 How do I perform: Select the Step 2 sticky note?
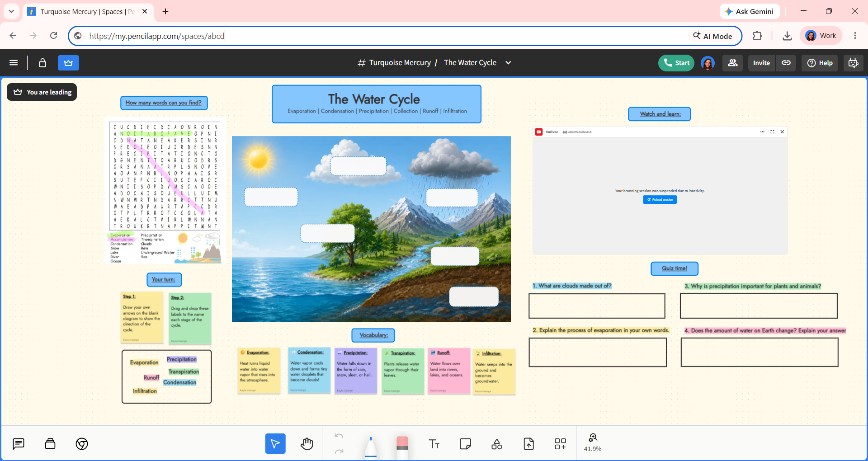[x=190, y=319]
